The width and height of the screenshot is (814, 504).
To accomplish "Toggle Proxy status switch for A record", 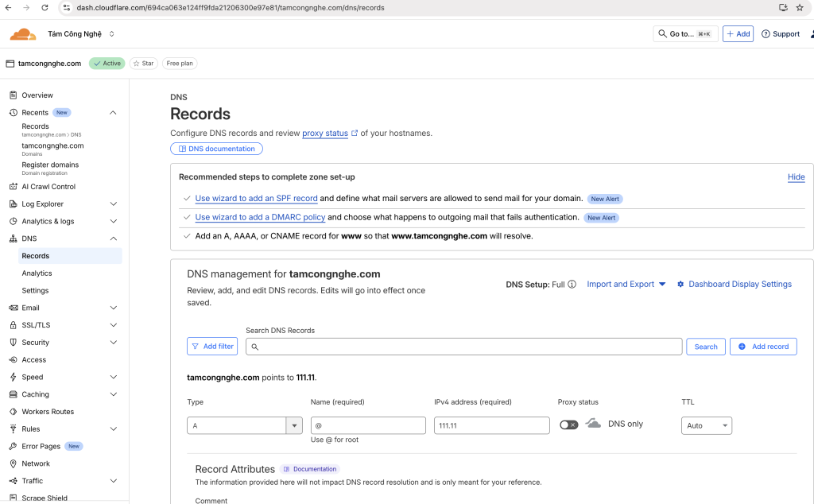I will [568, 425].
